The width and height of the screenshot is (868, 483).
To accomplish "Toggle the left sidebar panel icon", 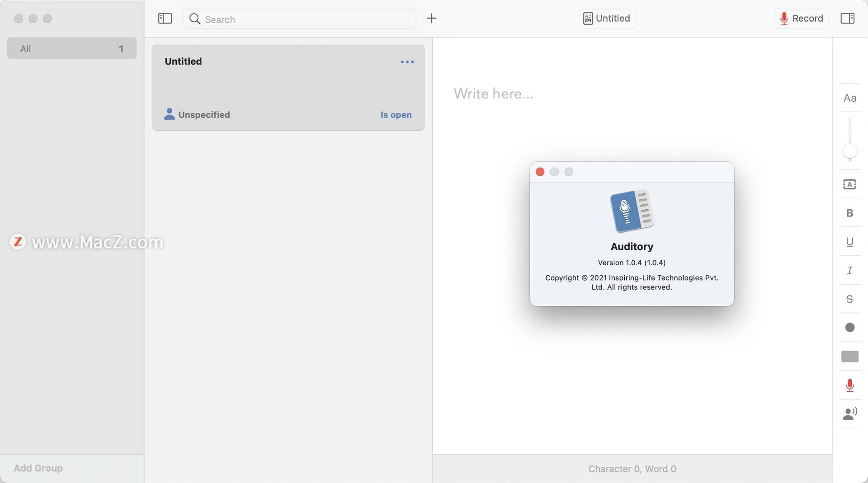I will click(165, 19).
